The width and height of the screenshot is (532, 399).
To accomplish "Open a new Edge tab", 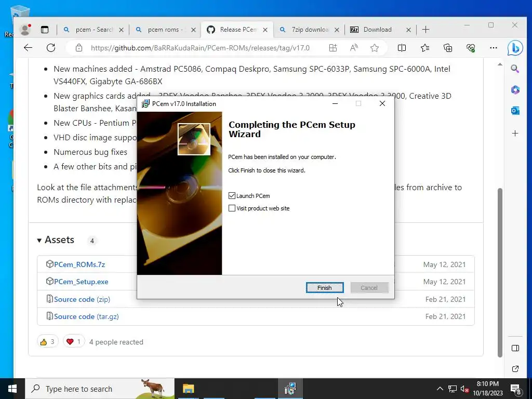I will pos(426,30).
